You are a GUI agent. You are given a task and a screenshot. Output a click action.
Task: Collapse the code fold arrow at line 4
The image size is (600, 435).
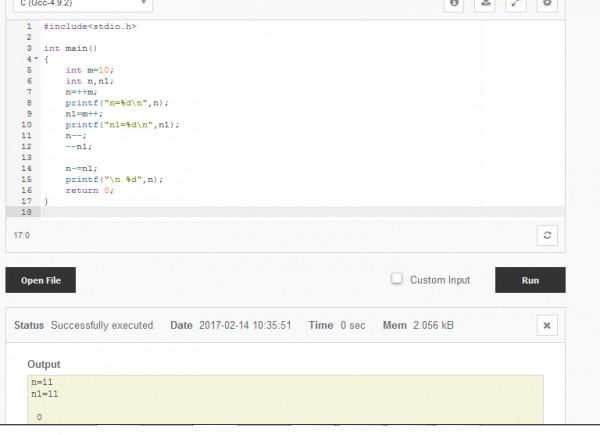click(36, 59)
